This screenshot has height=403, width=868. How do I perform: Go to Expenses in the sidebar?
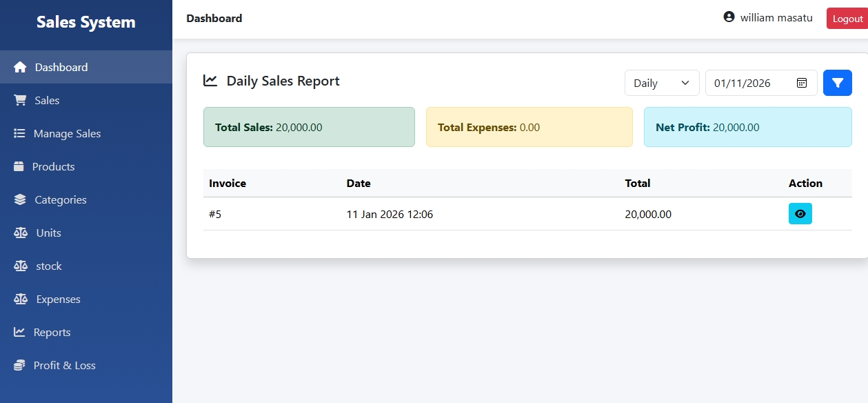tap(58, 299)
